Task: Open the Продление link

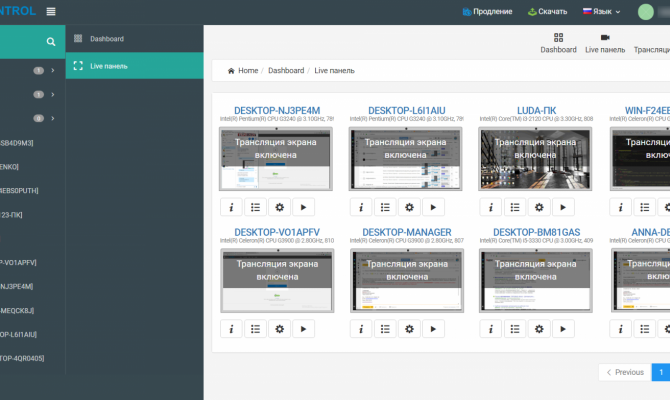Action: pos(487,12)
